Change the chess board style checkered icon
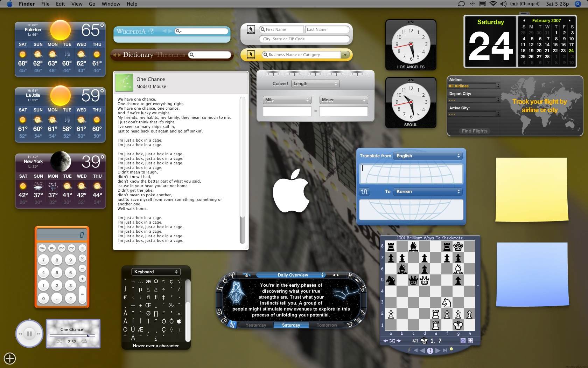Screen dimensions: 588x368 463,341
